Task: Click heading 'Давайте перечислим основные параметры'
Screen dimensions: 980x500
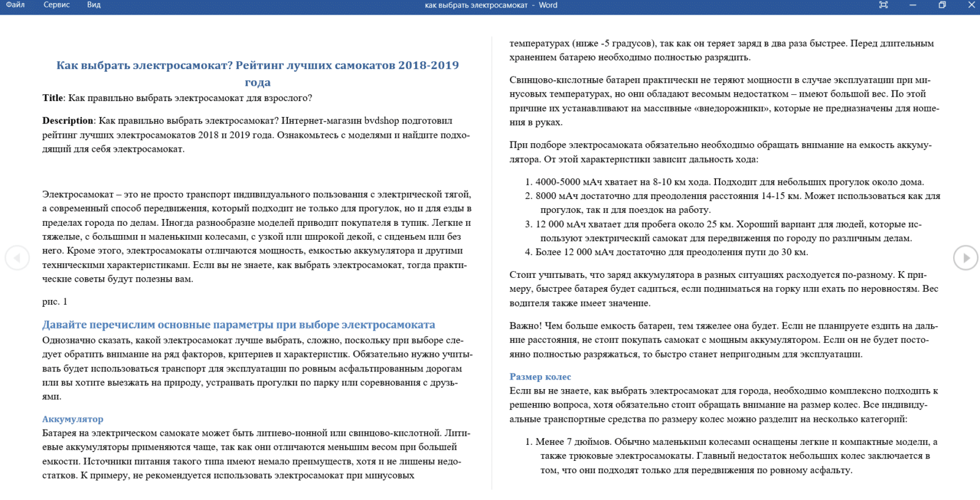Action: pos(239,325)
